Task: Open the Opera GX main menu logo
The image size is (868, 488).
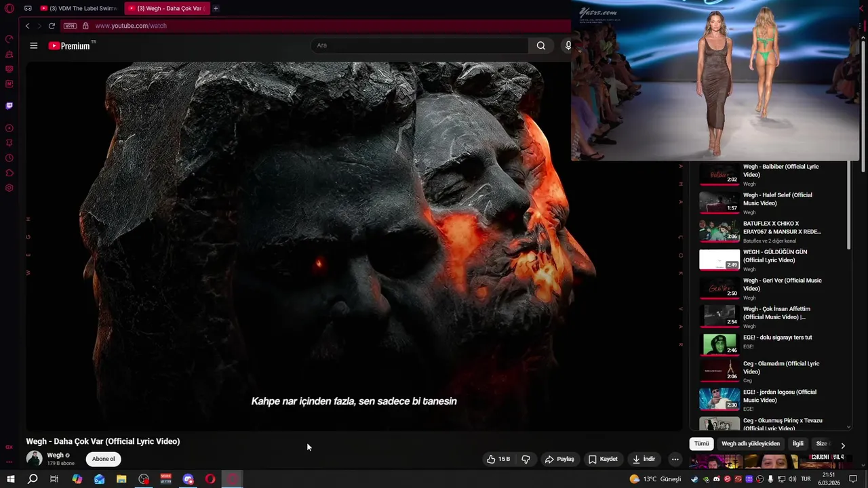Action: click(x=9, y=8)
